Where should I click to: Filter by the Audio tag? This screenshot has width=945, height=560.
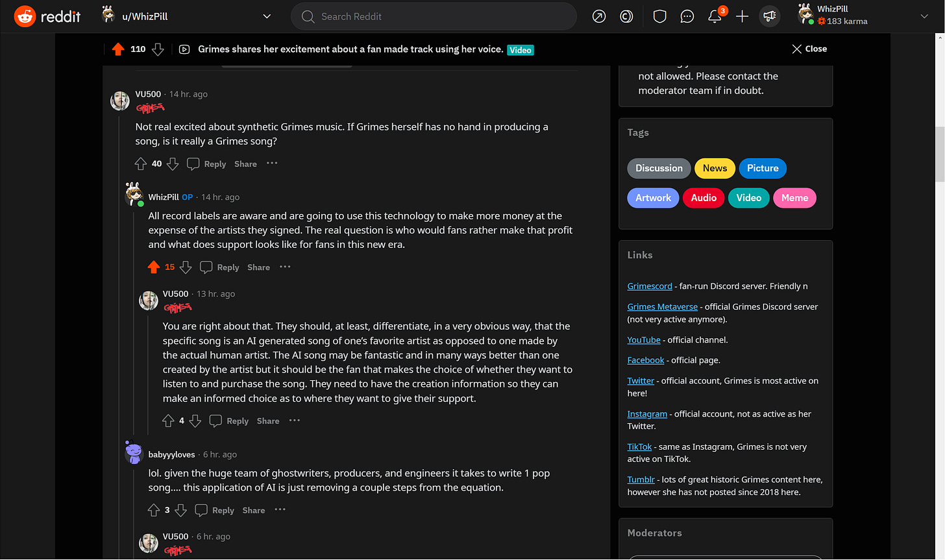pyautogui.click(x=704, y=198)
